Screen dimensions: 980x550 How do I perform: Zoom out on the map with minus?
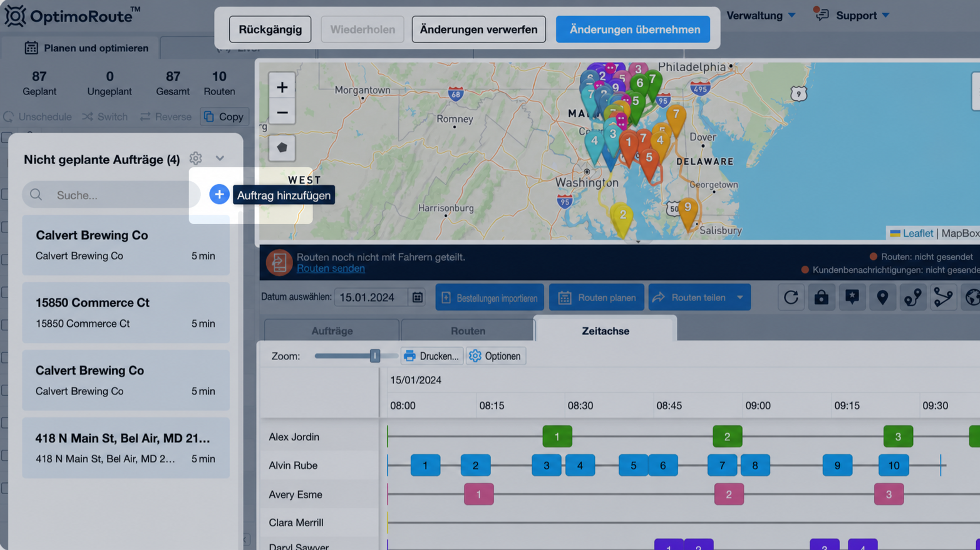coord(282,113)
